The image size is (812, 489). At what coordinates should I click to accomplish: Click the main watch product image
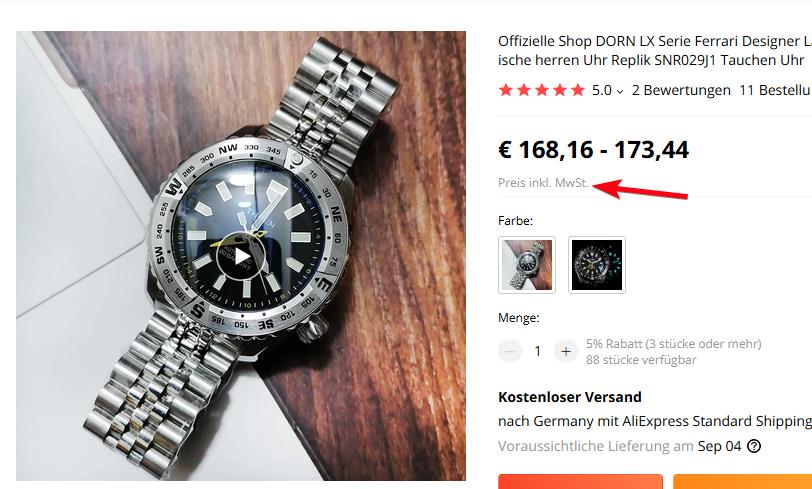(241, 256)
